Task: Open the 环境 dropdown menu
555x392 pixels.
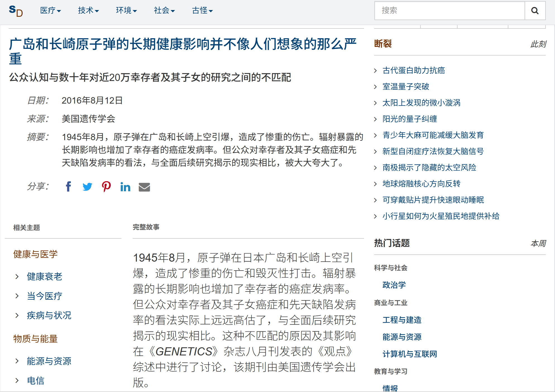Action: pyautogui.click(x=126, y=11)
